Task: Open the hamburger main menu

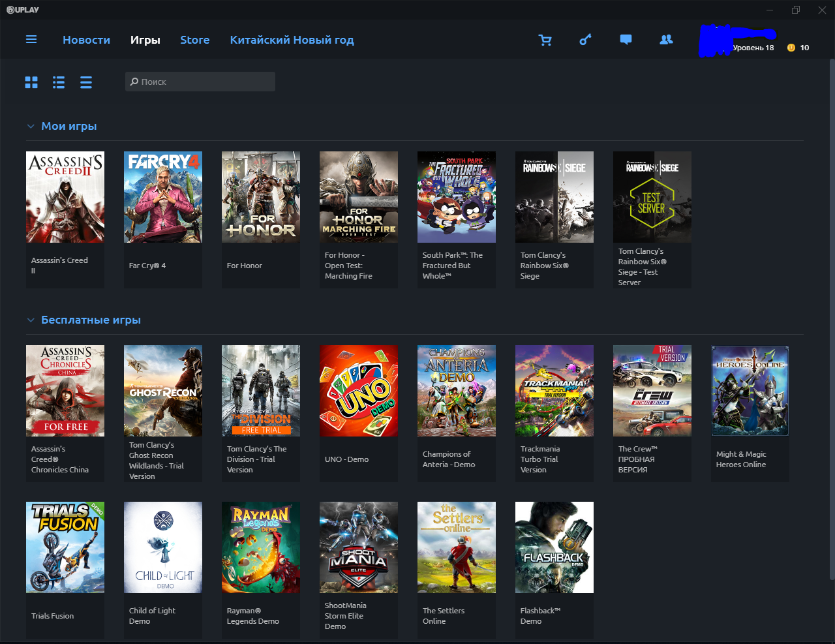Action: pos(31,40)
